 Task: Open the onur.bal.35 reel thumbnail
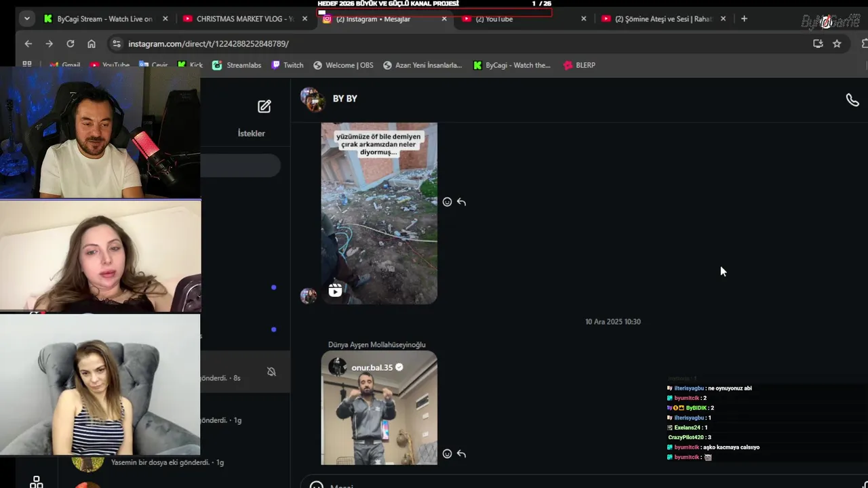(379, 407)
